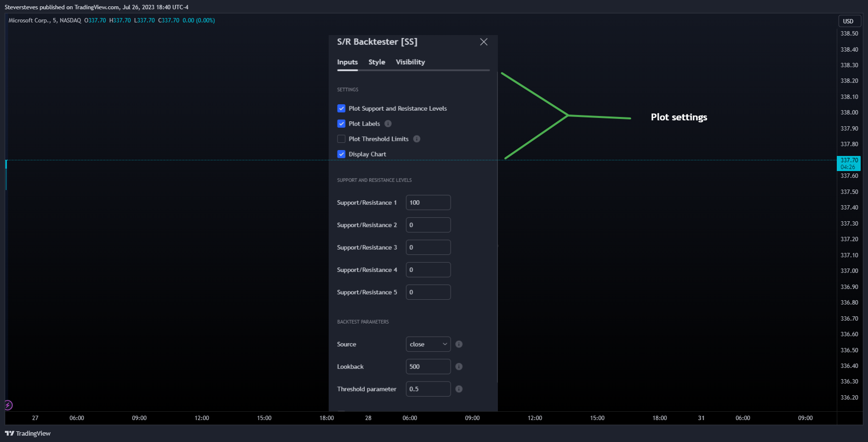Image resolution: width=868 pixels, height=442 pixels.
Task: Click the 337.00 price on the axis
Action: click(849, 271)
